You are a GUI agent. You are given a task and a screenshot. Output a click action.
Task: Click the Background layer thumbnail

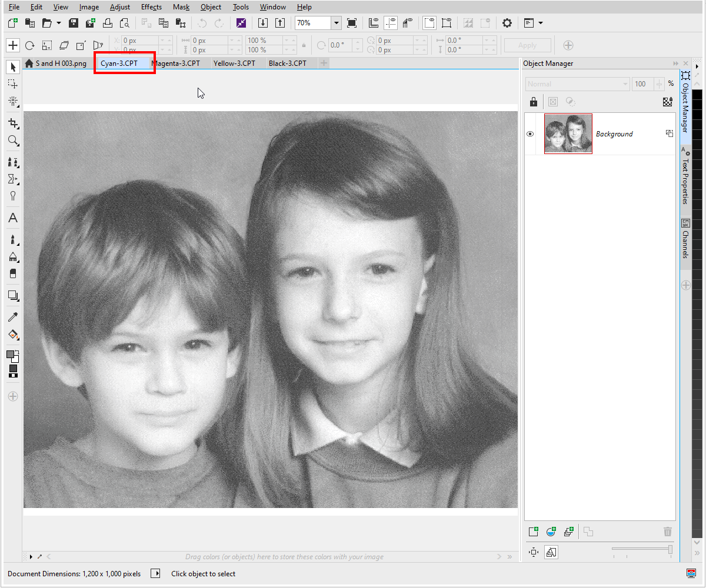coord(568,133)
